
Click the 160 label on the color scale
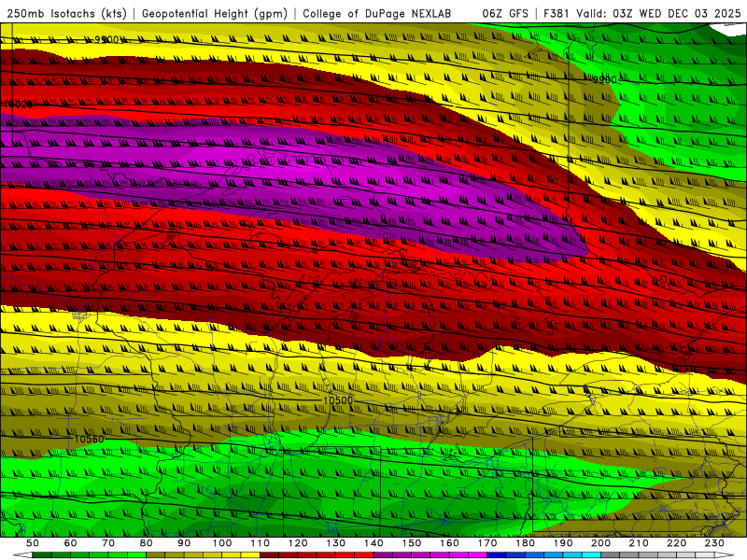449,543
